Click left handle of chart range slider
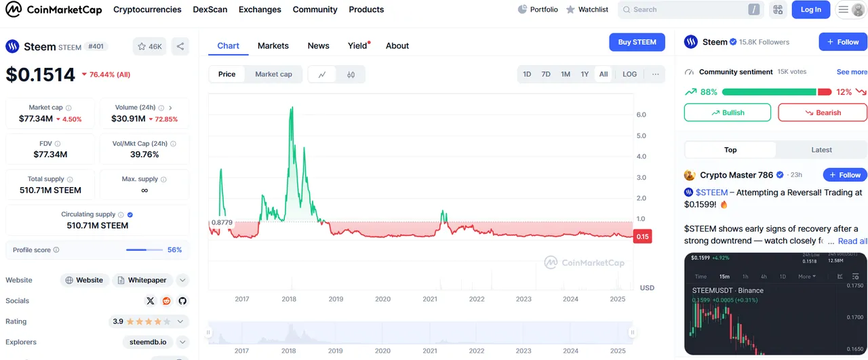868x360 pixels. [x=209, y=332]
